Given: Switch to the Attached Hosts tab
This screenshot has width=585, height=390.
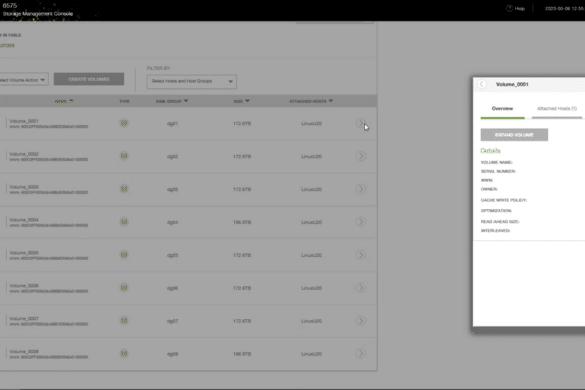Looking at the screenshot, I should (x=557, y=109).
